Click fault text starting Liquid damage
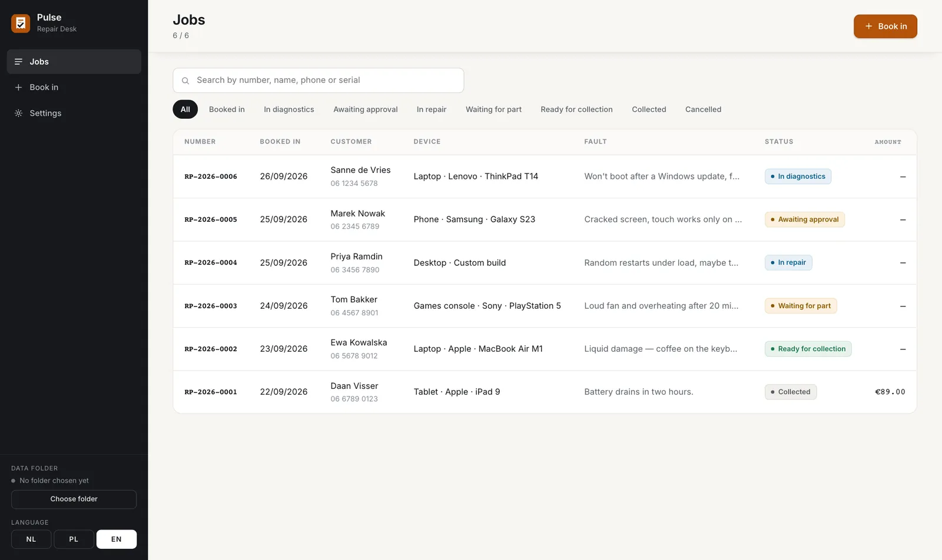The width and height of the screenshot is (942, 560). [x=661, y=349]
